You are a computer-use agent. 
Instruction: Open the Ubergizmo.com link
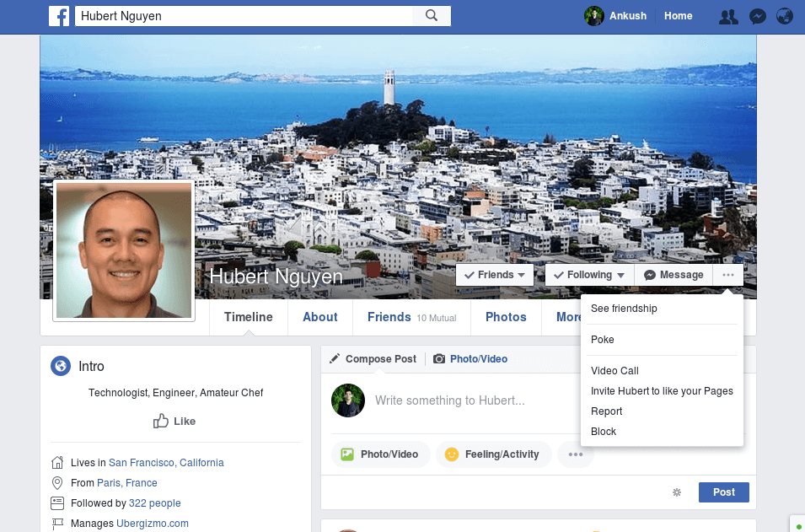click(153, 524)
